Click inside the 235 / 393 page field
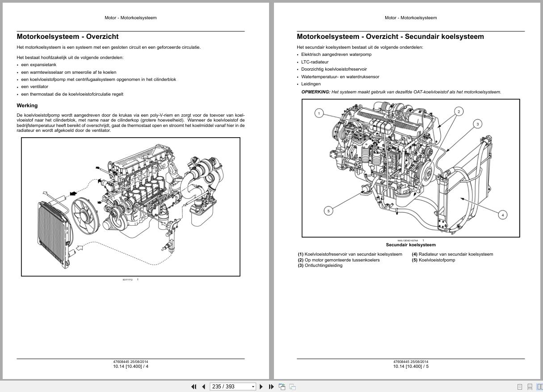This screenshot has height=392, width=543. 228,386
